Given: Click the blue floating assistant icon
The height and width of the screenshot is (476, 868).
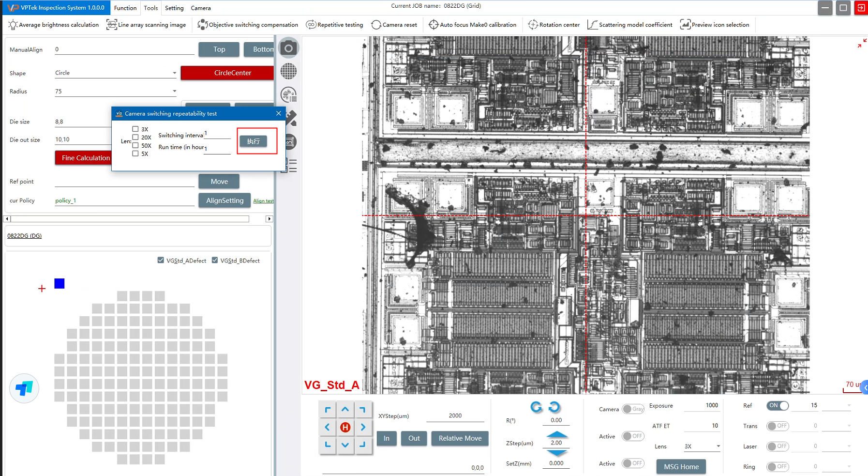Looking at the screenshot, I should pos(24,388).
